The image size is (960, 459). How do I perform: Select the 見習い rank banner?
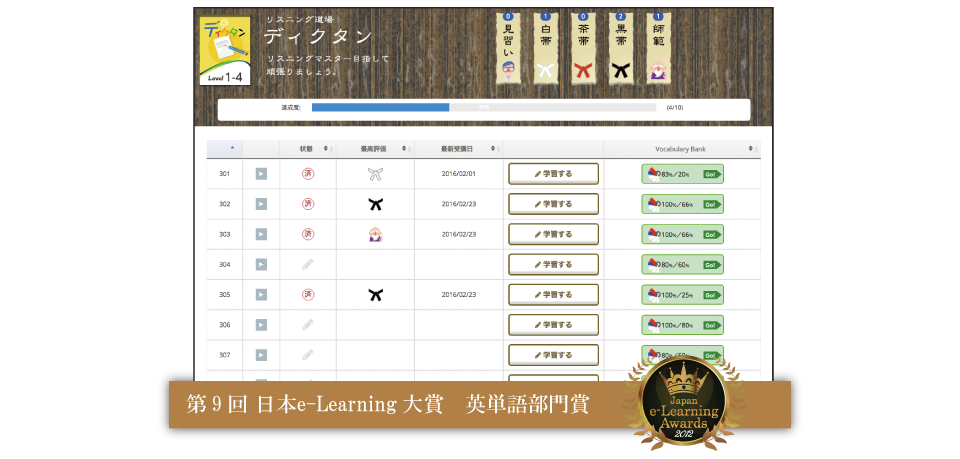coord(508,48)
